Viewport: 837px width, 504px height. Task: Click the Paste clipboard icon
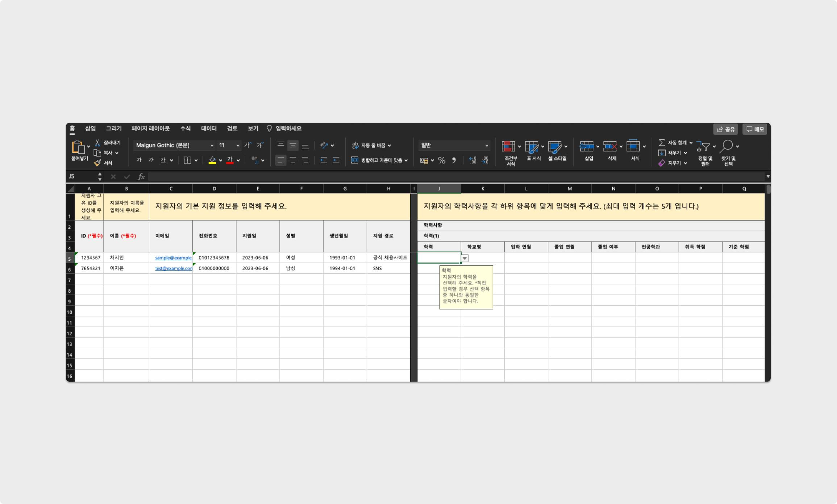[78, 147]
